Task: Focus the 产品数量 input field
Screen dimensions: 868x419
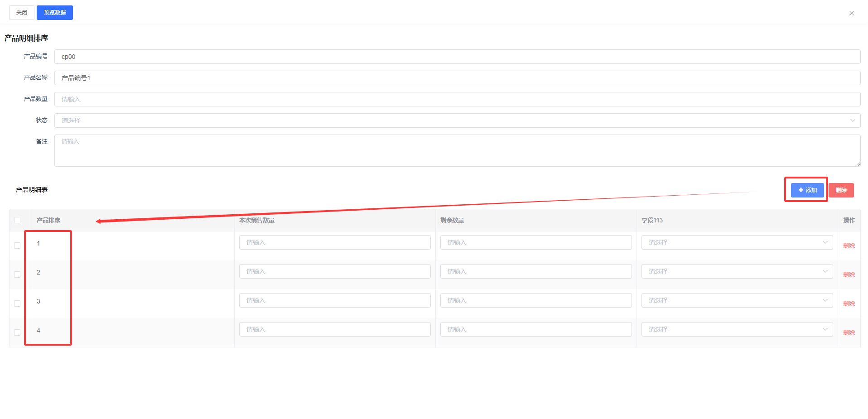Action: point(457,99)
